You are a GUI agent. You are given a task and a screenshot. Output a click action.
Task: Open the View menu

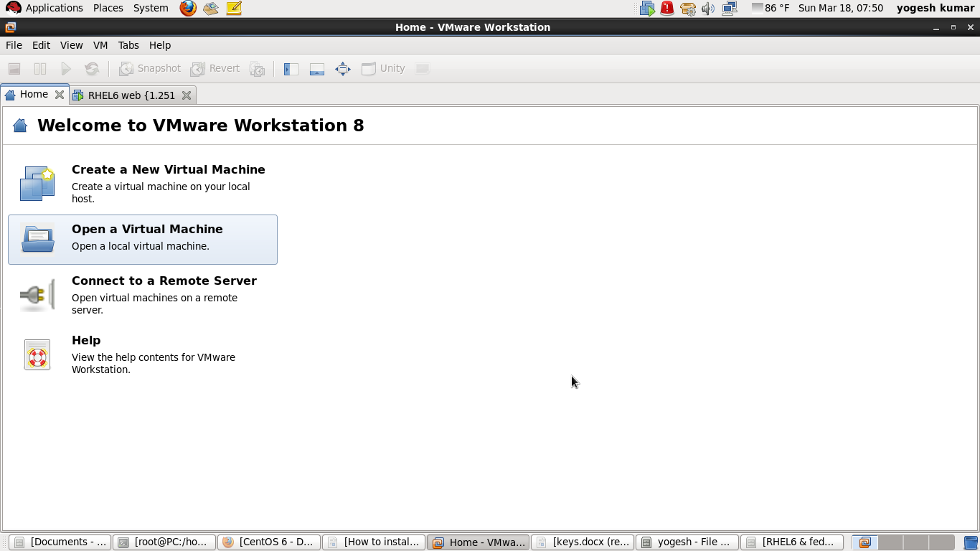[x=71, y=45]
